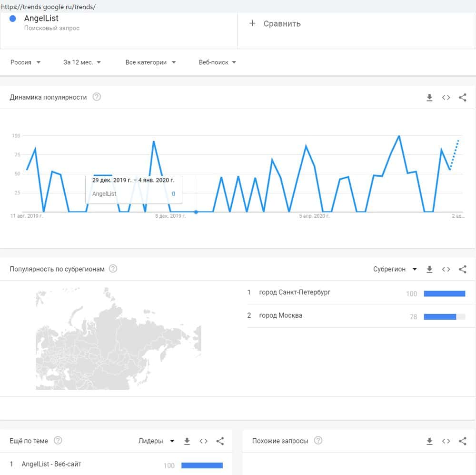The image size is (476, 475).
Task: Download the Похожие запросы data
Action: tap(429, 441)
